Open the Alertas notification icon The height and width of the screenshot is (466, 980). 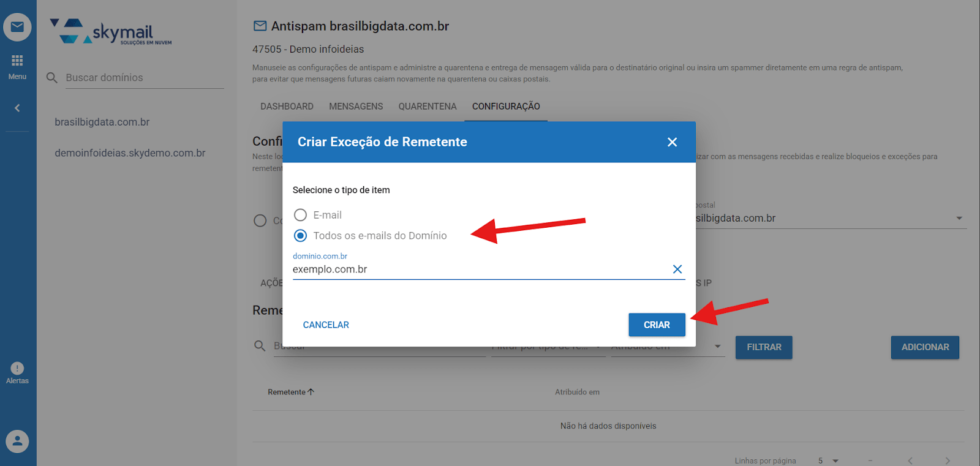point(17,369)
